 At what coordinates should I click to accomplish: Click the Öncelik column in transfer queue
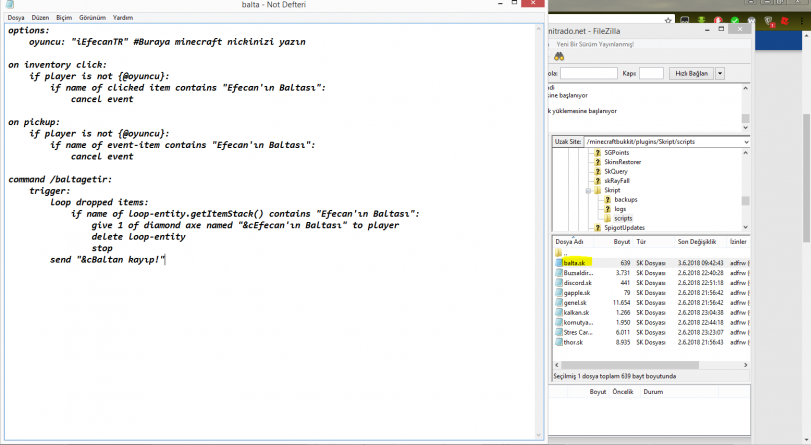tap(623, 392)
